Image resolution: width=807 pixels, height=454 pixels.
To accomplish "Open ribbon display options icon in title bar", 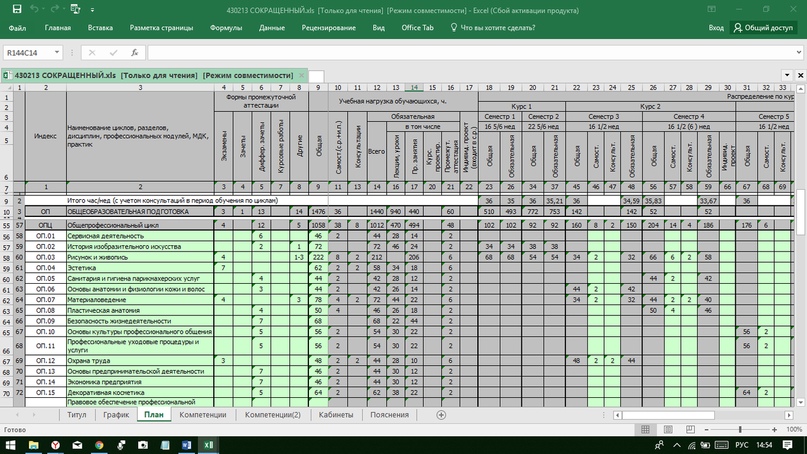I will point(712,9).
